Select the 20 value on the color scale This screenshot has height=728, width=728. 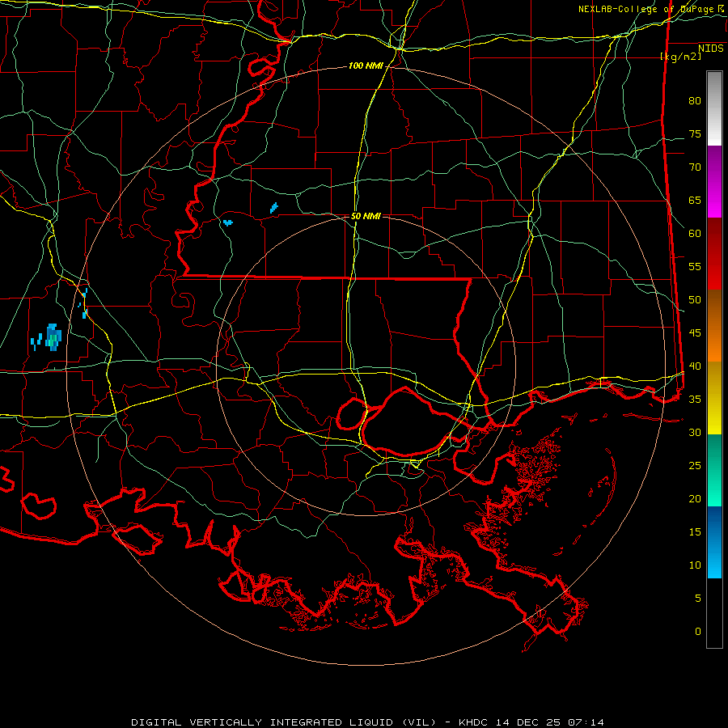click(x=695, y=498)
